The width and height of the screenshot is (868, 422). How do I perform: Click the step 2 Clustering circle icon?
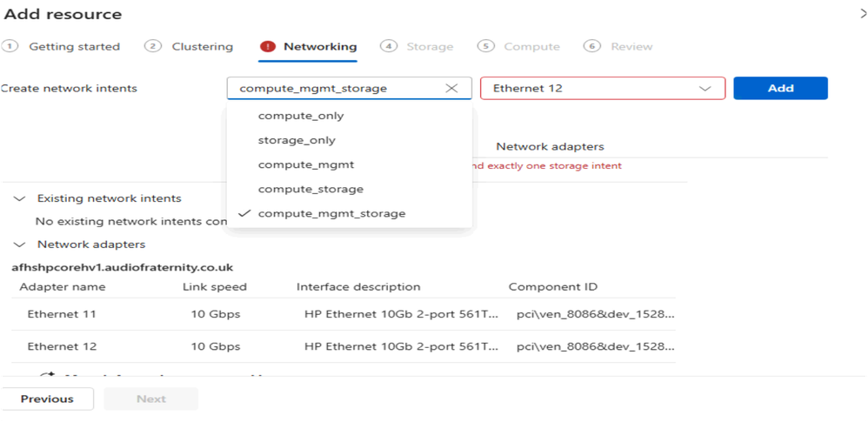[153, 47]
